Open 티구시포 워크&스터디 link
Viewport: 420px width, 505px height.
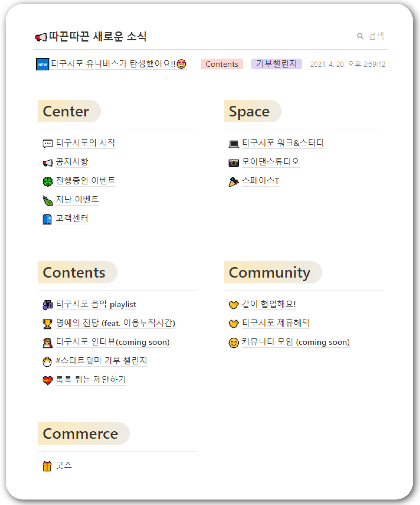283,143
